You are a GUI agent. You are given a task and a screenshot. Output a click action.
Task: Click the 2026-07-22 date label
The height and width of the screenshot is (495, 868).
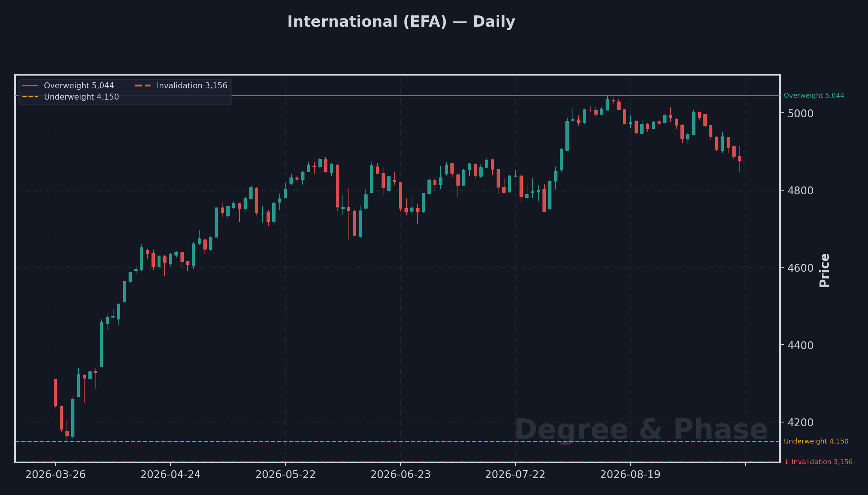tap(515, 475)
